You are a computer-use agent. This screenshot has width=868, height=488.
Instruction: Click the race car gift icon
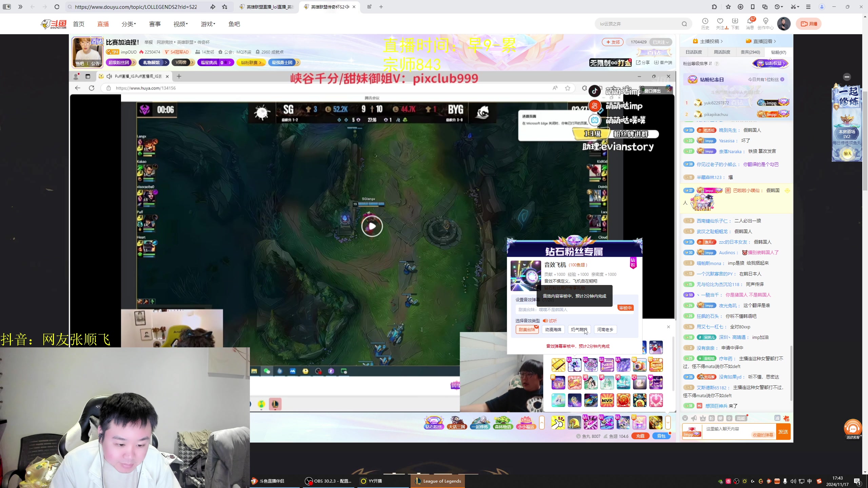click(x=591, y=400)
